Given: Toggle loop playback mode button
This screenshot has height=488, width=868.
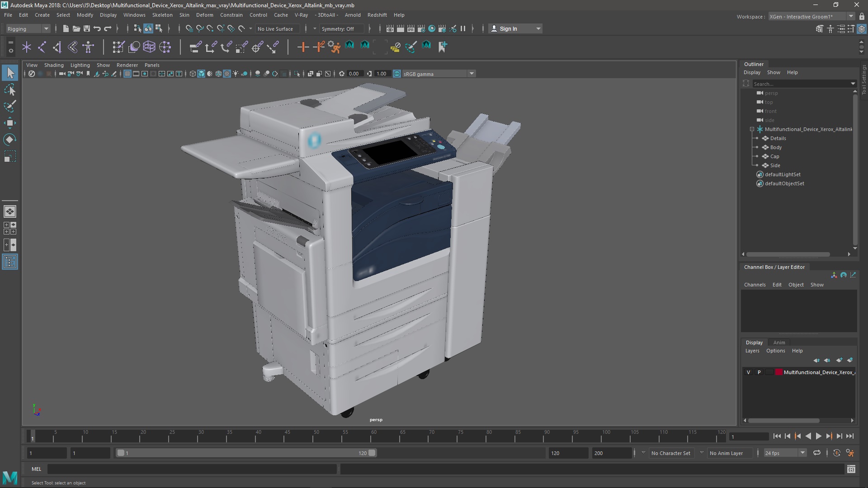Looking at the screenshot, I should [816, 453].
